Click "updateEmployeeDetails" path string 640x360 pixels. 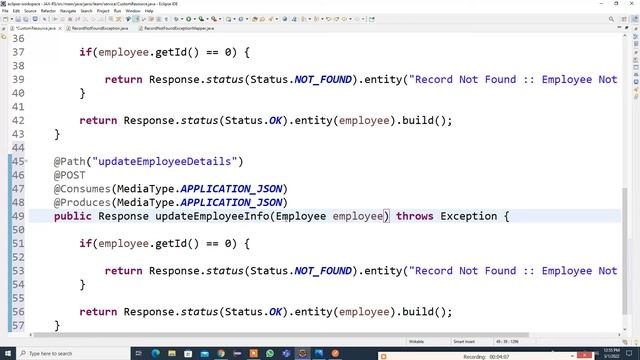pyautogui.click(x=164, y=161)
